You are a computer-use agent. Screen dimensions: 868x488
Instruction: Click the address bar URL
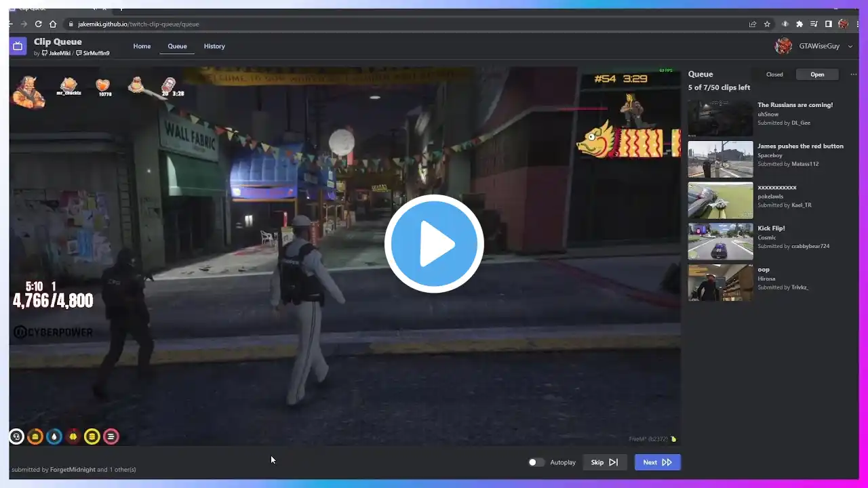138,24
